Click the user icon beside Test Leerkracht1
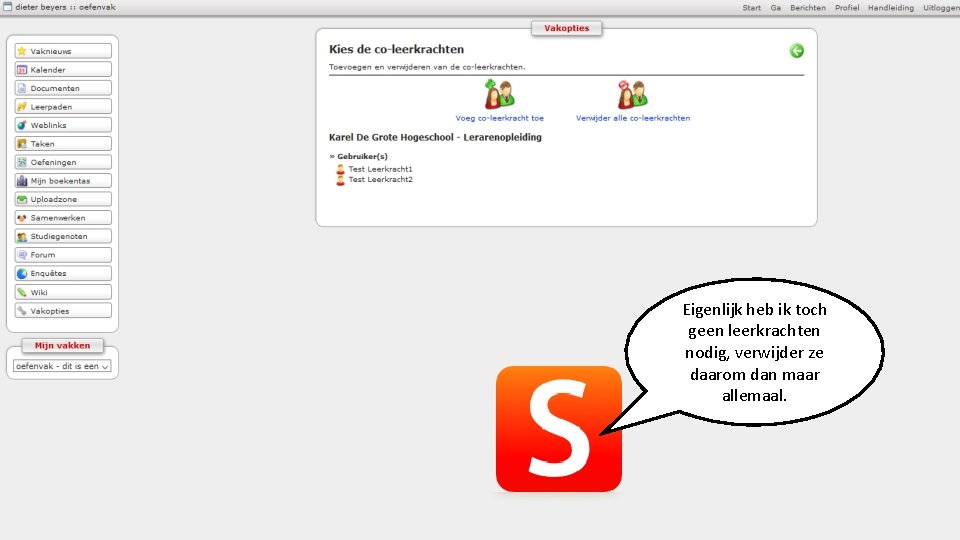960x540 pixels. [340, 169]
